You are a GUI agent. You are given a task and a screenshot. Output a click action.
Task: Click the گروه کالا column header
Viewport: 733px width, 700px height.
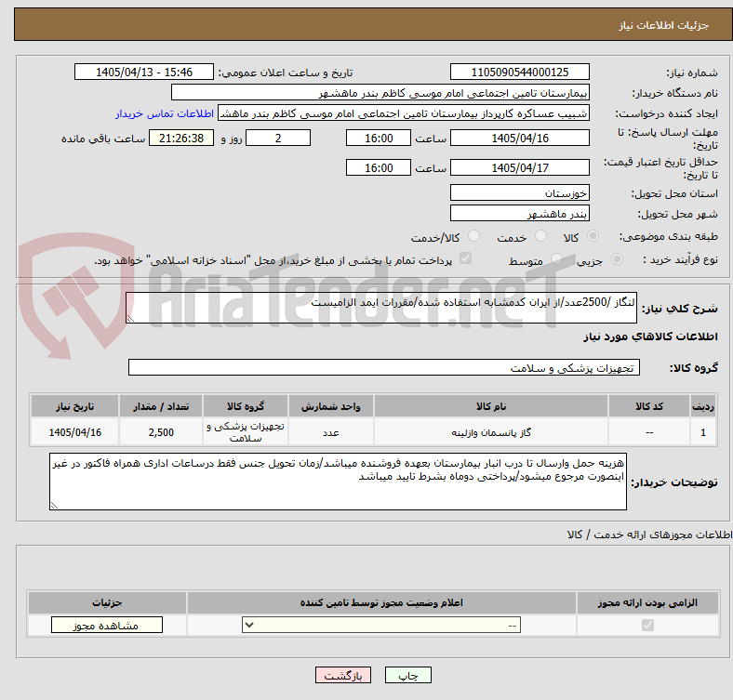246,406
